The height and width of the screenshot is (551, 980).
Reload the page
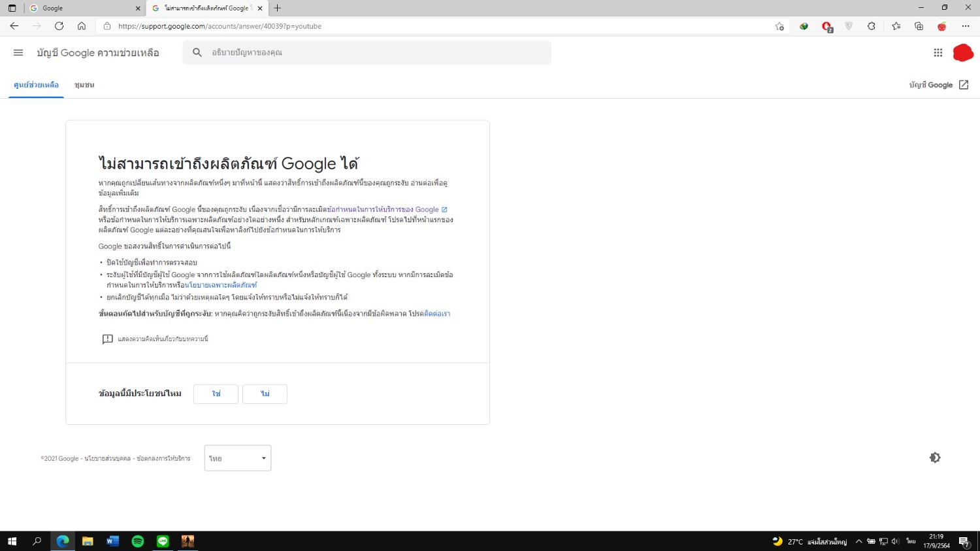pos(59,26)
